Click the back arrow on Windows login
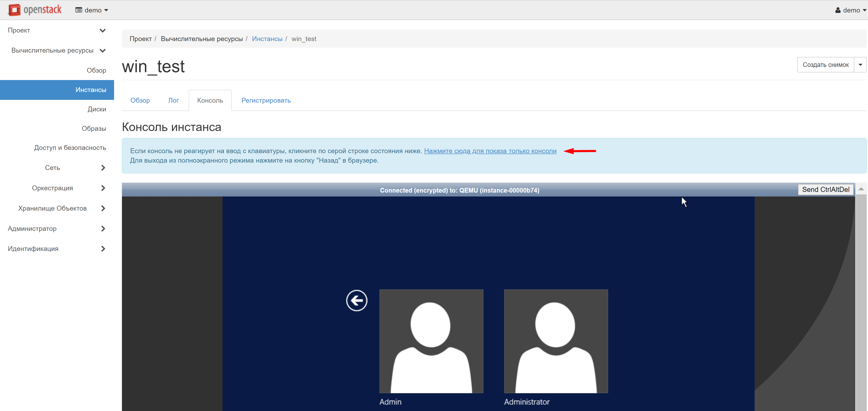Image resolution: width=868 pixels, height=411 pixels. [x=357, y=300]
